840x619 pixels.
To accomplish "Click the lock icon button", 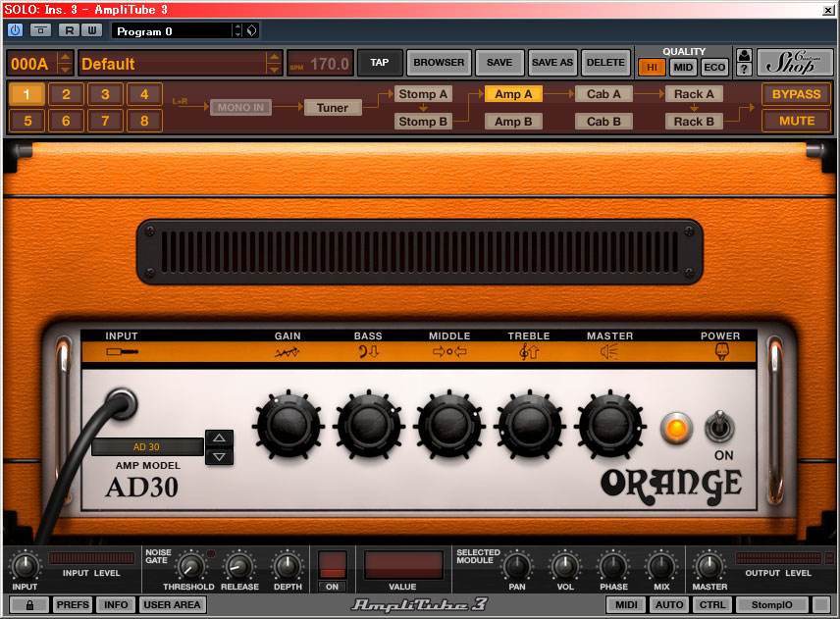I will (29, 605).
